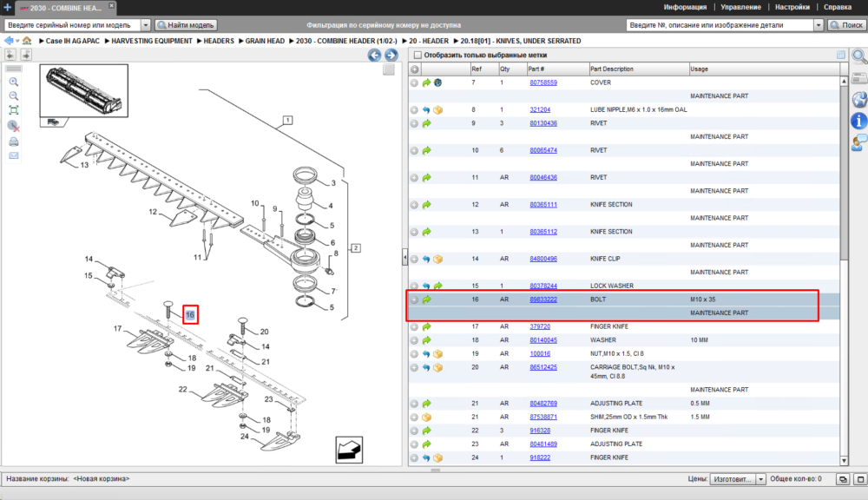Click the fit-to-window diagram tool
The width and height of the screenshot is (868, 500).
pos(14,110)
